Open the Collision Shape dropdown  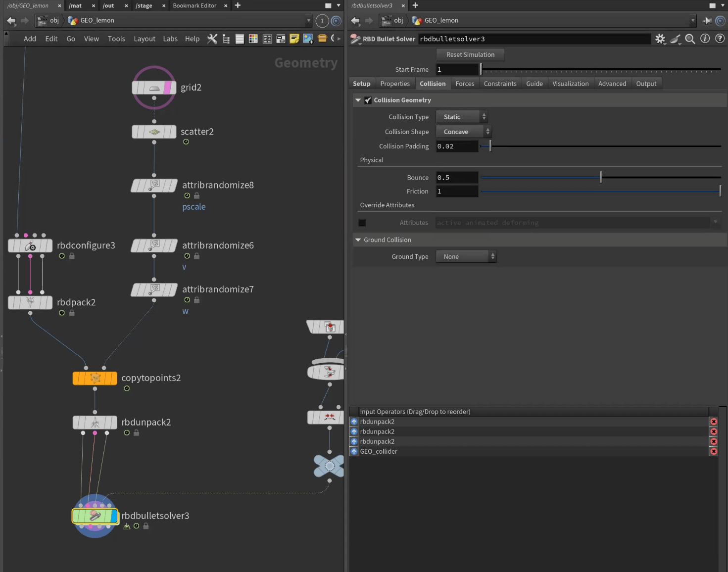click(x=463, y=132)
